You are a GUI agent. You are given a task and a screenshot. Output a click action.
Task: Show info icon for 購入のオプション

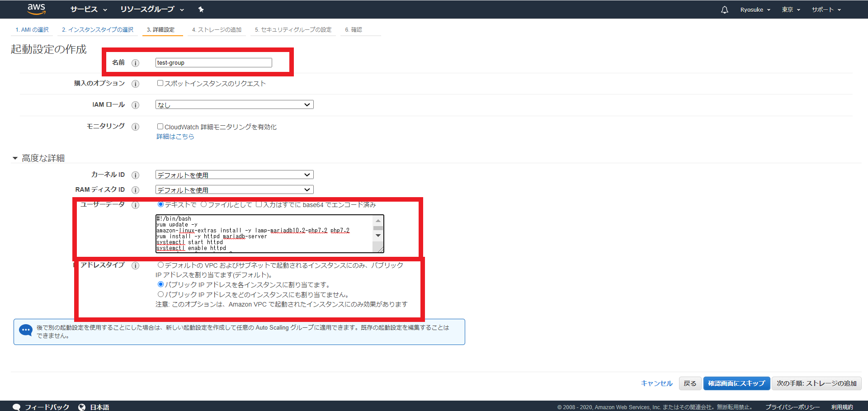point(135,84)
